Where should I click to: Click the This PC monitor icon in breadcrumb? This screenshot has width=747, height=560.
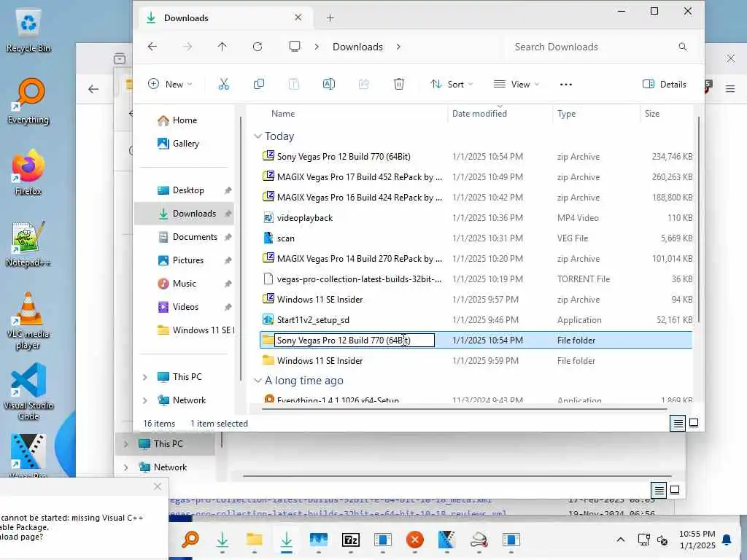295,47
